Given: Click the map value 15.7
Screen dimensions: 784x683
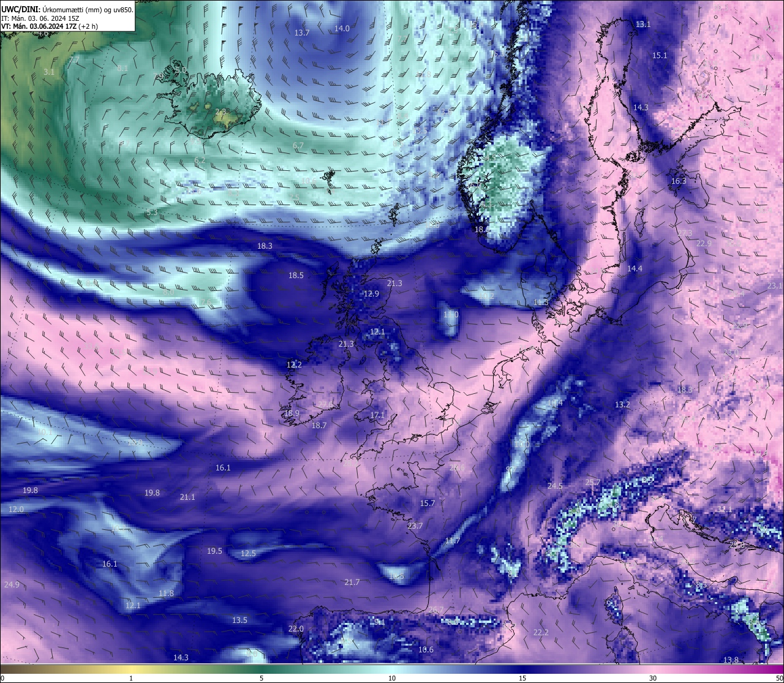Looking at the screenshot, I should (x=427, y=503).
